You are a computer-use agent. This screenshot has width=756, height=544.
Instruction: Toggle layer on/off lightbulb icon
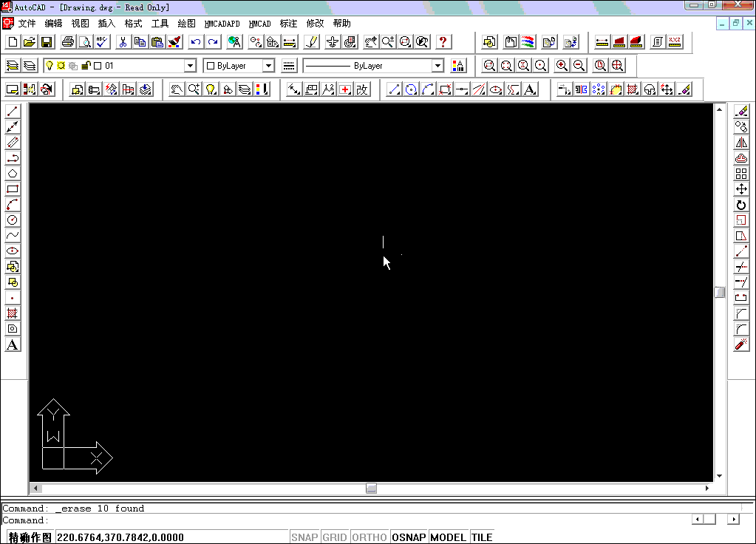(50, 66)
